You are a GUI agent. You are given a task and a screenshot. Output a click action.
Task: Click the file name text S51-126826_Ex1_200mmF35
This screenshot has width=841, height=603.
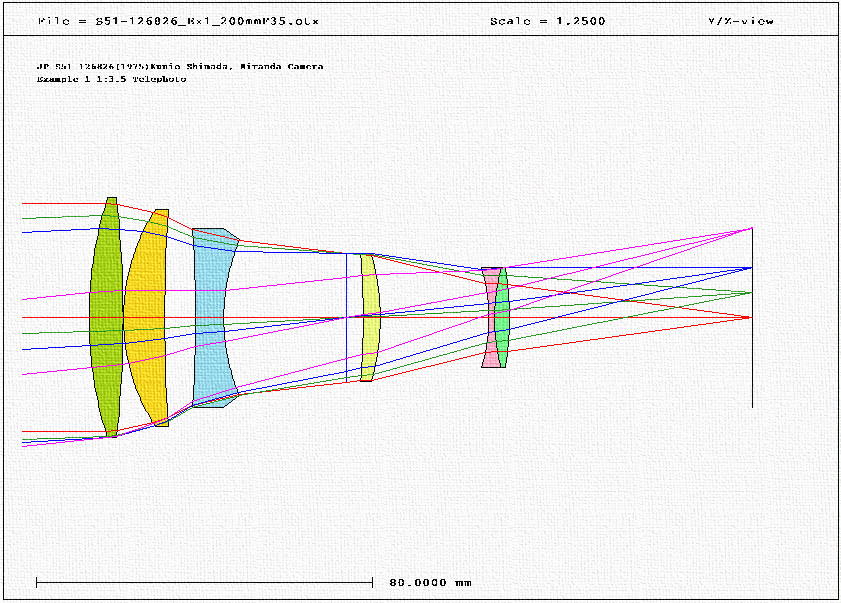pos(207,21)
